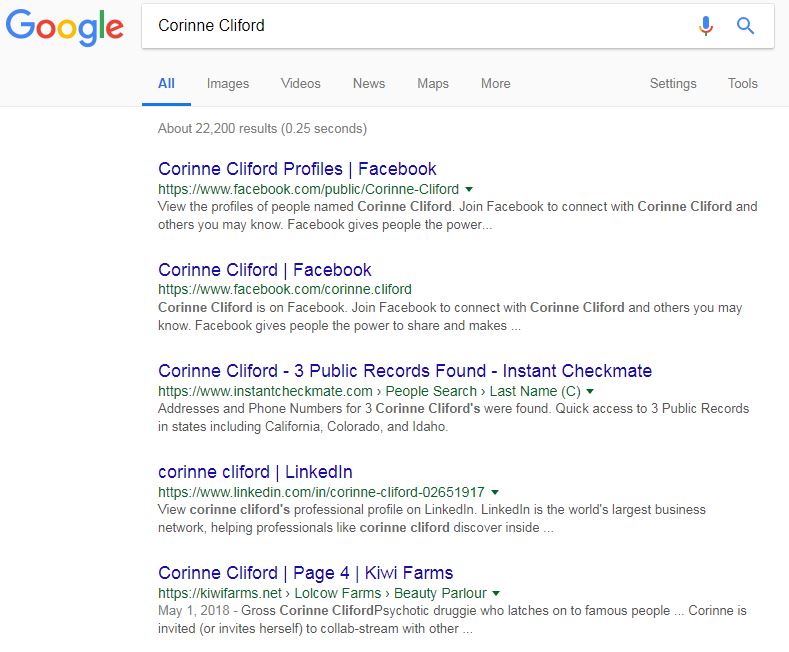Open 'Corinne Cliford | Facebook' result title
789x652 pixels.
click(x=265, y=270)
